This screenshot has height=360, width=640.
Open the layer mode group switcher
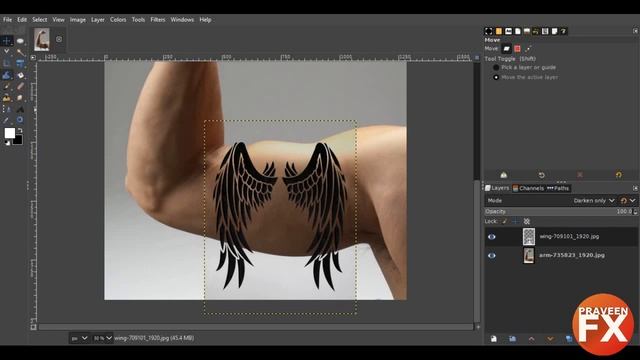coord(627,200)
